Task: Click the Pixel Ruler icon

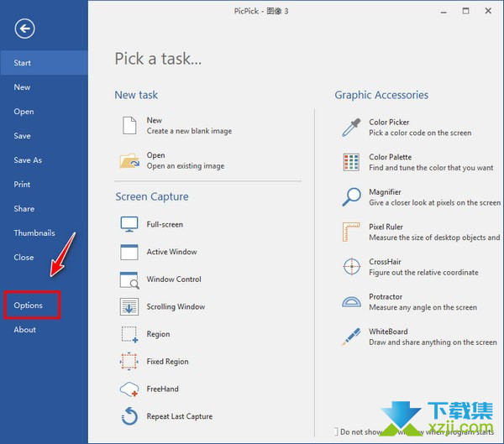Action: [351, 232]
